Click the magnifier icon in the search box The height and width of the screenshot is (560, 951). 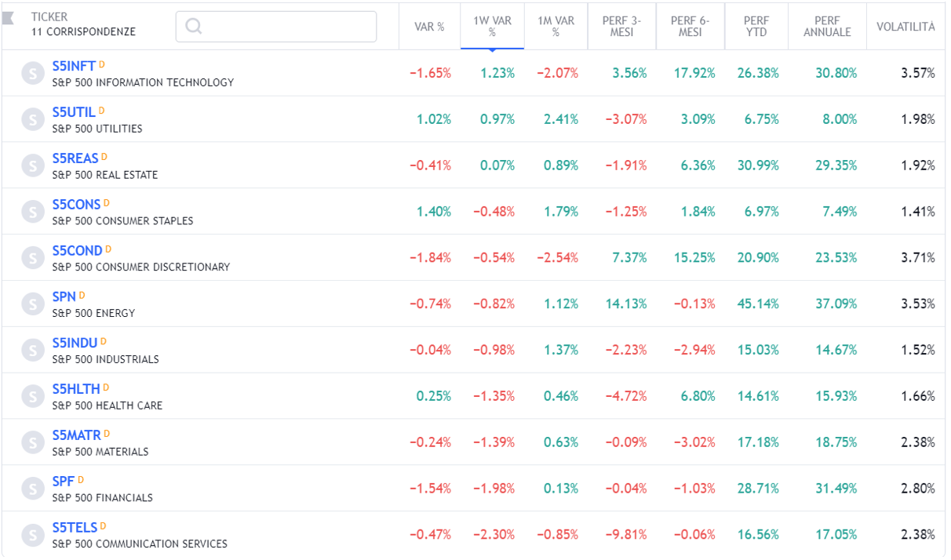(193, 27)
